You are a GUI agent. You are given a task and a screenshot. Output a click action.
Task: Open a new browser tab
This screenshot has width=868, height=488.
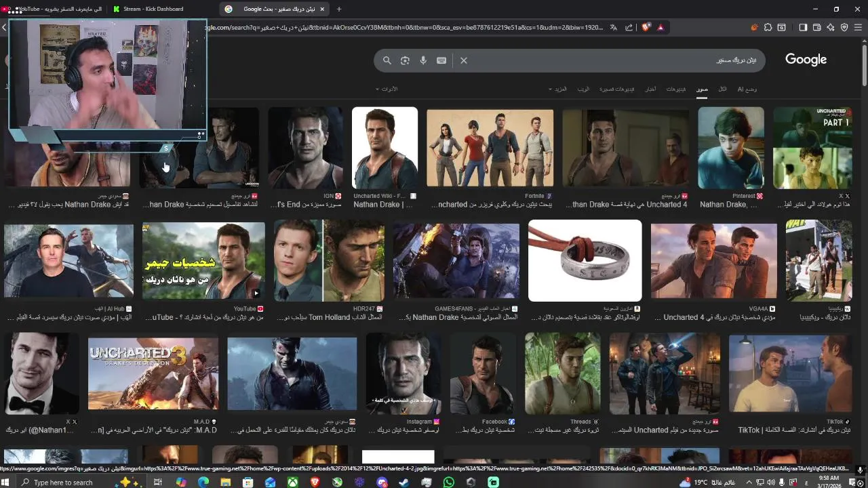pos(339,9)
